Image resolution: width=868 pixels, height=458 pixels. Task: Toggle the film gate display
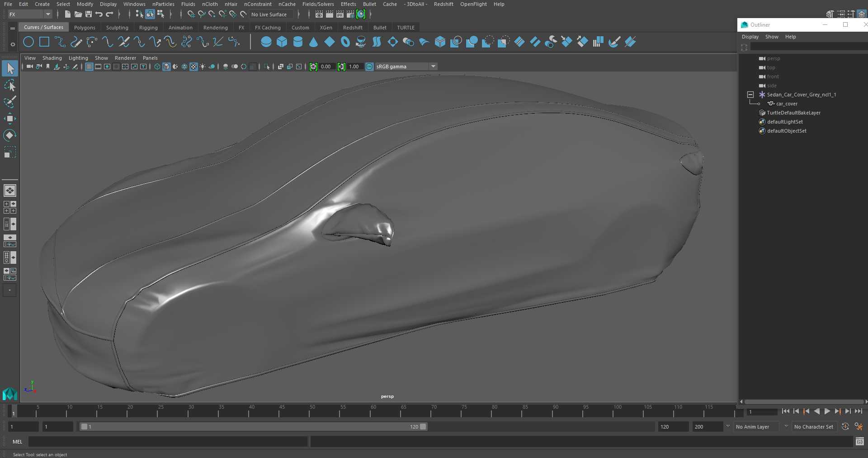(x=98, y=67)
